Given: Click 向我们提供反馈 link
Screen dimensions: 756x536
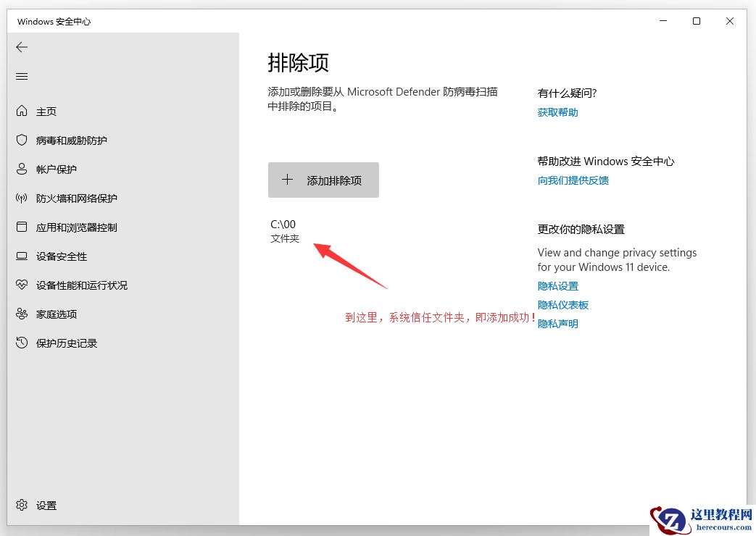Looking at the screenshot, I should tap(573, 180).
